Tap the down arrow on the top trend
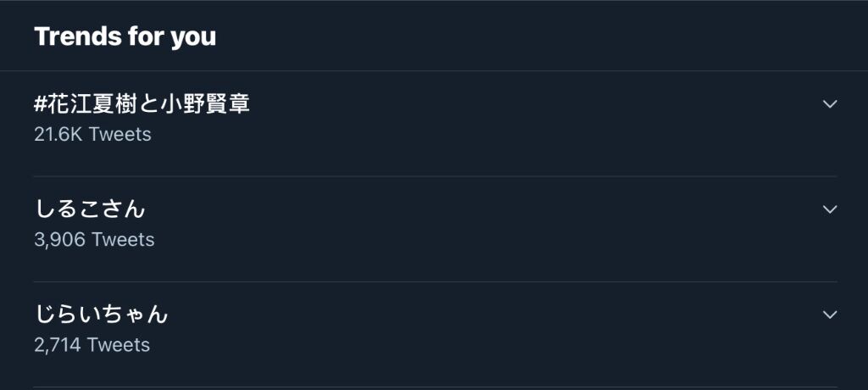868x390 pixels. tap(829, 103)
